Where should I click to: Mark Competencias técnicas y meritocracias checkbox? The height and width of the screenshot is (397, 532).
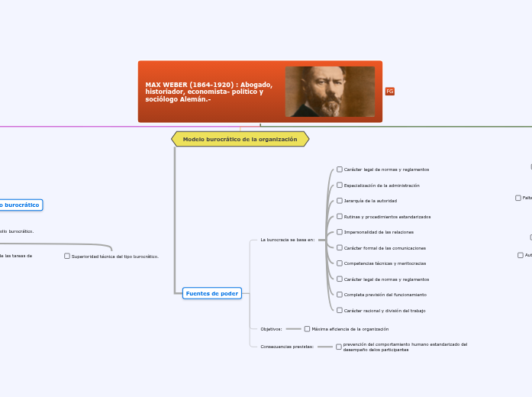click(340, 263)
